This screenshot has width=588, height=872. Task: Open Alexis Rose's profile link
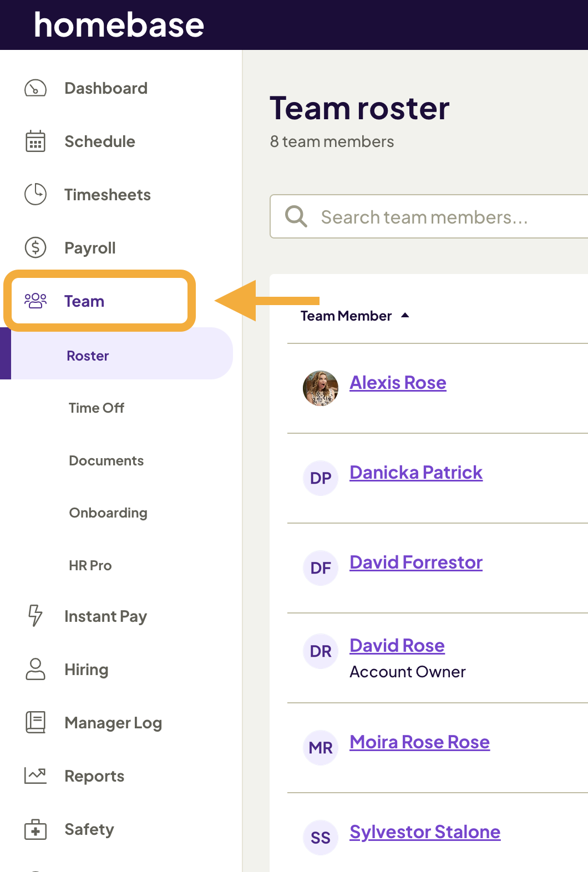pyautogui.click(x=398, y=383)
